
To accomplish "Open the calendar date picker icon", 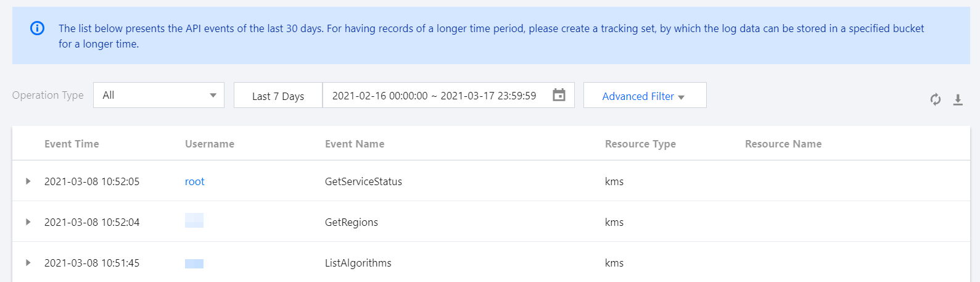I will tap(559, 95).
